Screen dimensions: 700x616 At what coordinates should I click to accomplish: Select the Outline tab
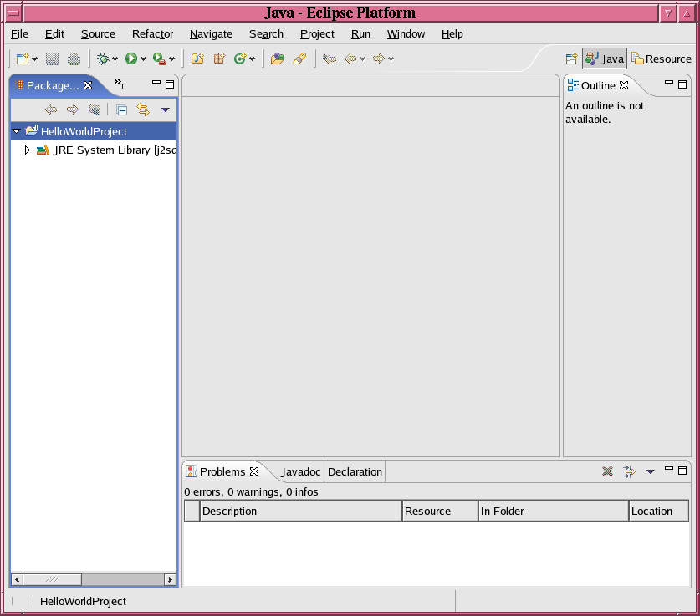coord(598,85)
